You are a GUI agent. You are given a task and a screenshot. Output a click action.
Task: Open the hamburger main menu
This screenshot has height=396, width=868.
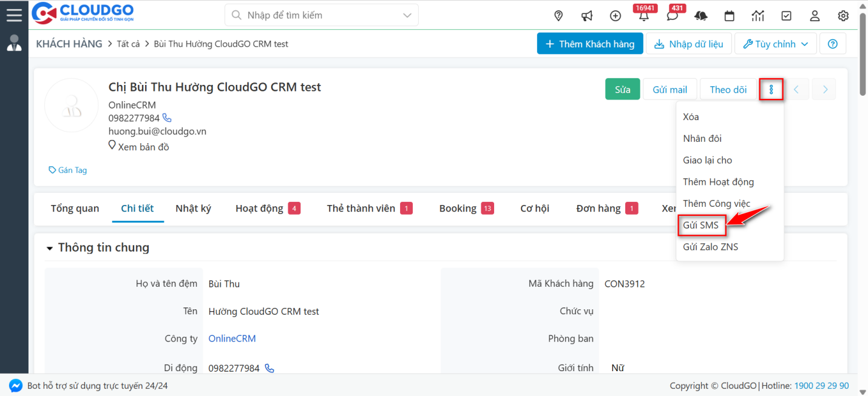pos(14,15)
